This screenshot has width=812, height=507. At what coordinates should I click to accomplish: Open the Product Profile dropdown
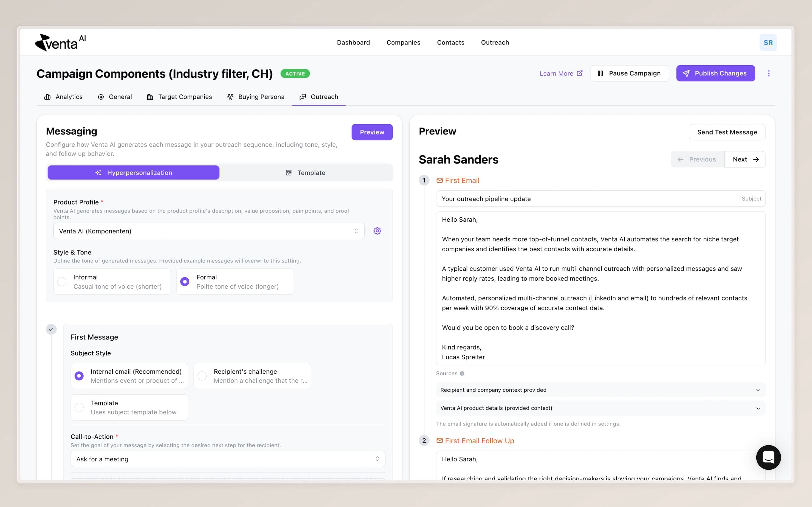[208, 231]
